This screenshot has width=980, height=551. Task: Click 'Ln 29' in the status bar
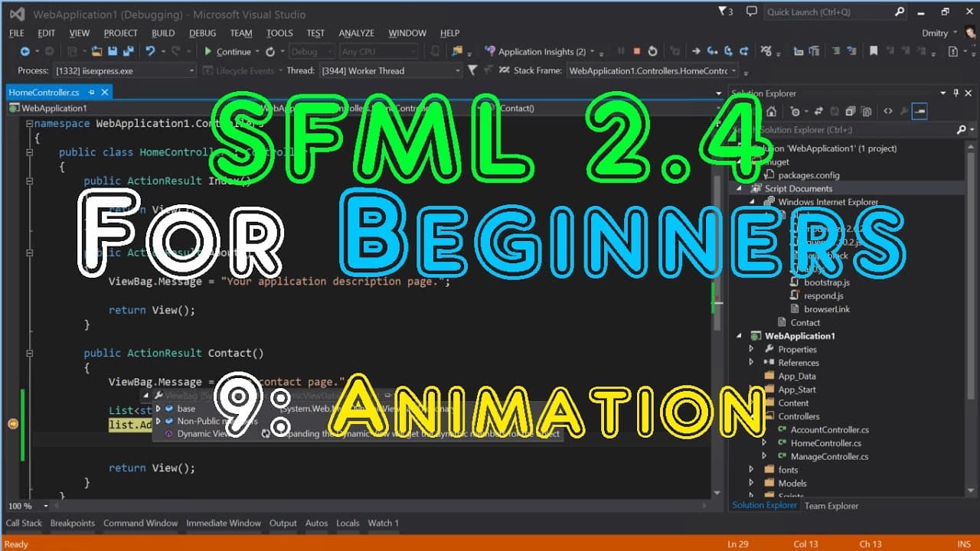pyautogui.click(x=737, y=544)
